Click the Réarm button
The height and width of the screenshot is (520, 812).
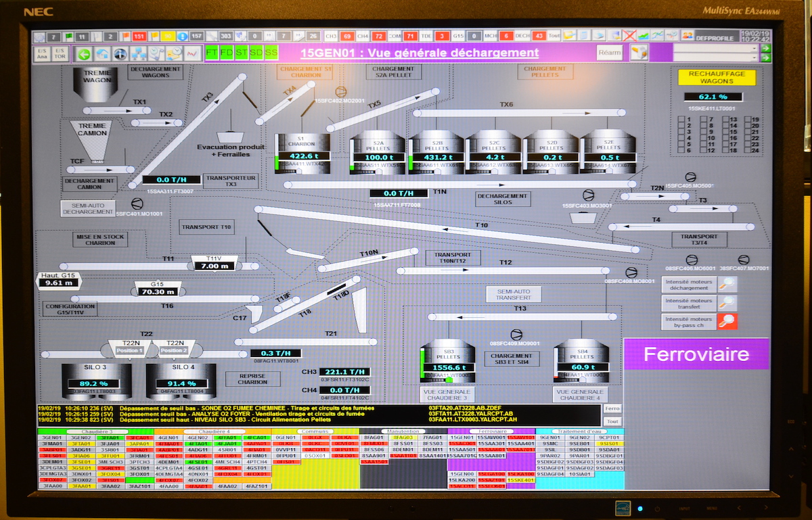point(610,53)
